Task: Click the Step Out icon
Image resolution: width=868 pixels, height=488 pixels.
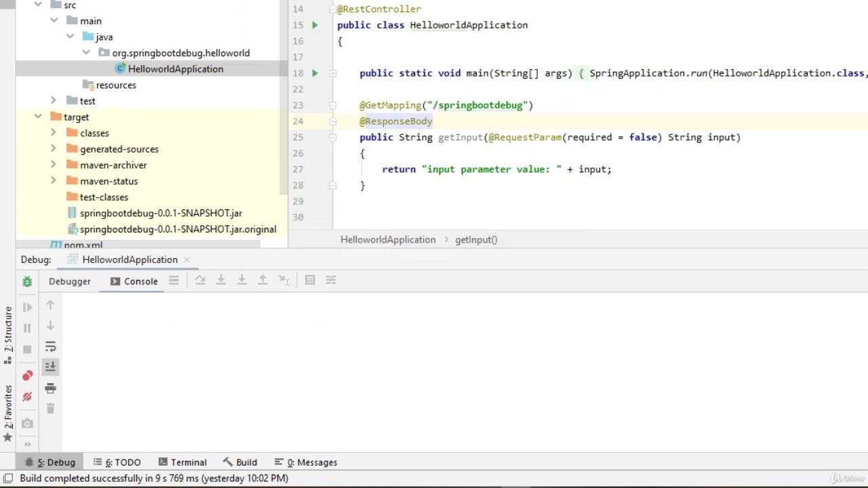Action: (x=262, y=280)
